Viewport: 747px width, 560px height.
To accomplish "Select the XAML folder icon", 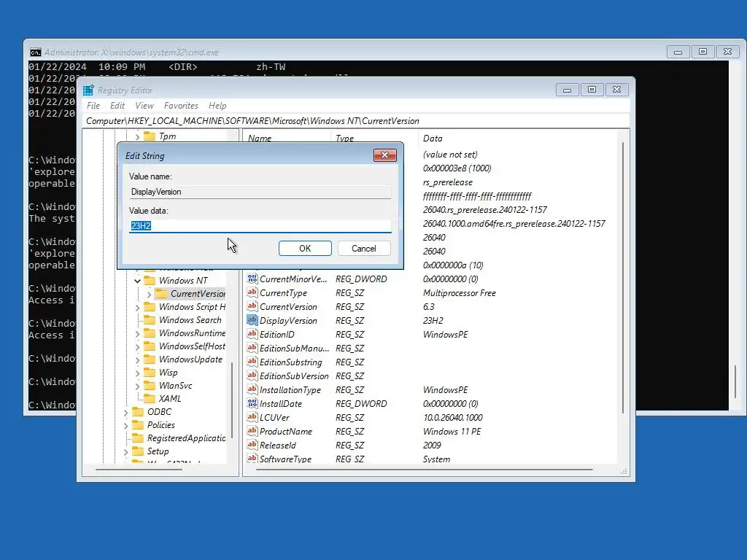I will (x=150, y=399).
